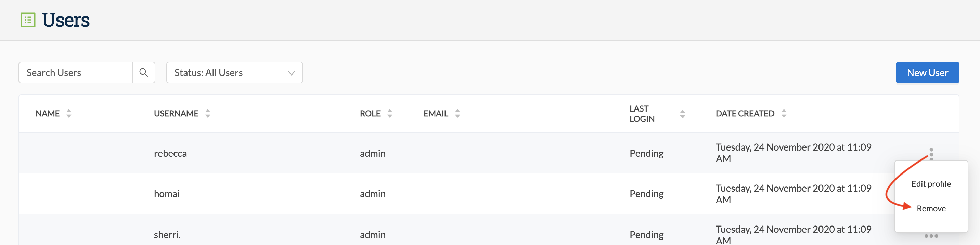The width and height of the screenshot is (980, 245).
Task: Sort by Name column arrows
Action: pyautogui.click(x=69, y=113)
